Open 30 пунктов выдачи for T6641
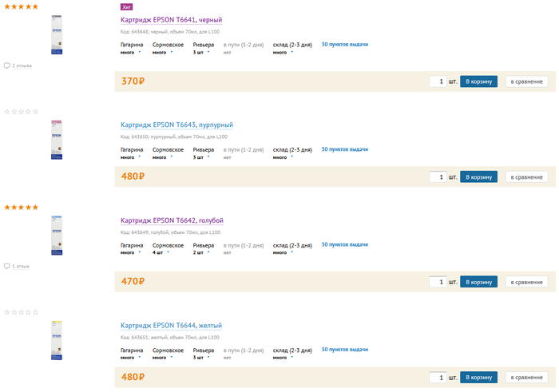The height and width of the screenshot is (392, 559). [x=345, y=45]
